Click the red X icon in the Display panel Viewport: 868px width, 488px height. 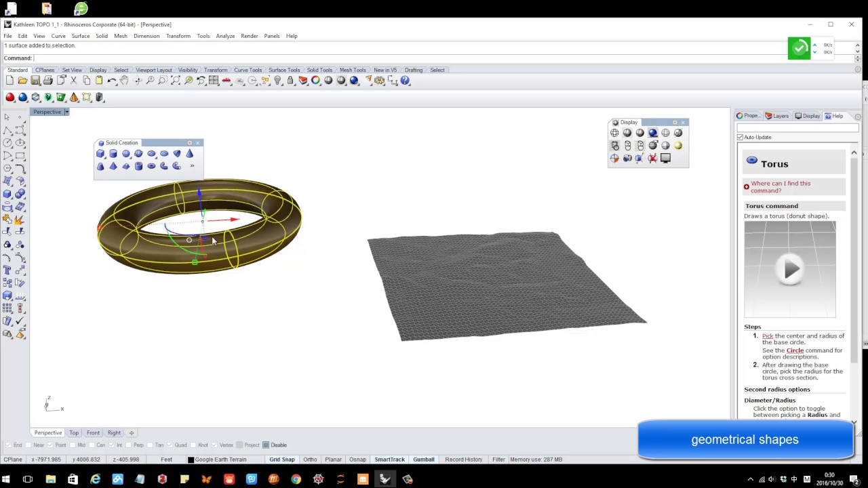pos(652,159)
